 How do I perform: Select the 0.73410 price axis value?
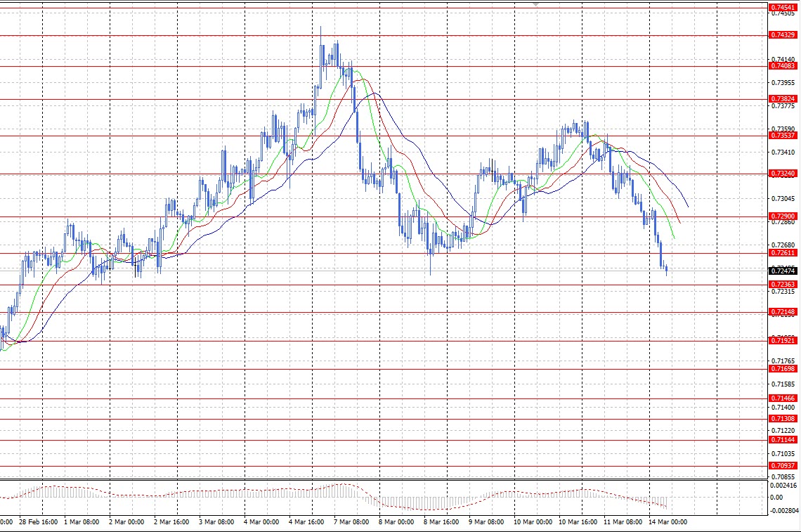[x=783, y=153]
